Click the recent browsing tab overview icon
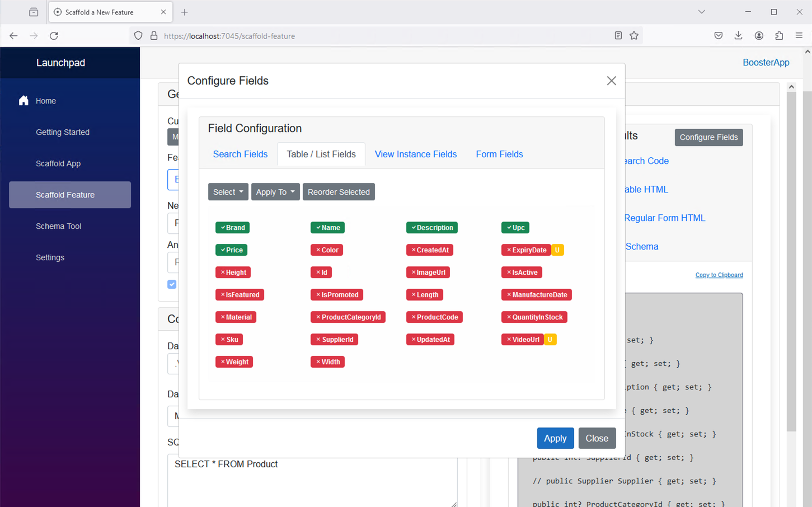 [34, 12]
